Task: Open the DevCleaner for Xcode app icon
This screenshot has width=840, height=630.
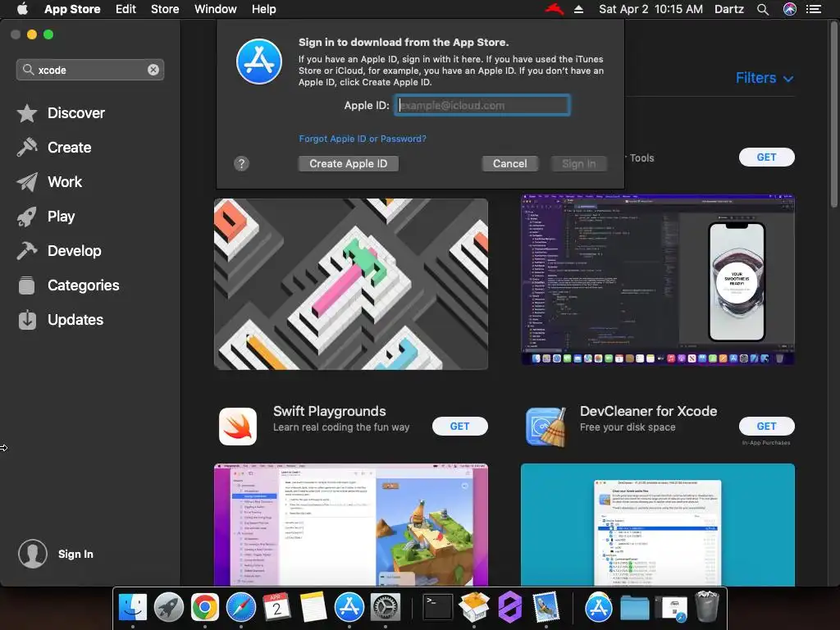Action: [546, 427]
